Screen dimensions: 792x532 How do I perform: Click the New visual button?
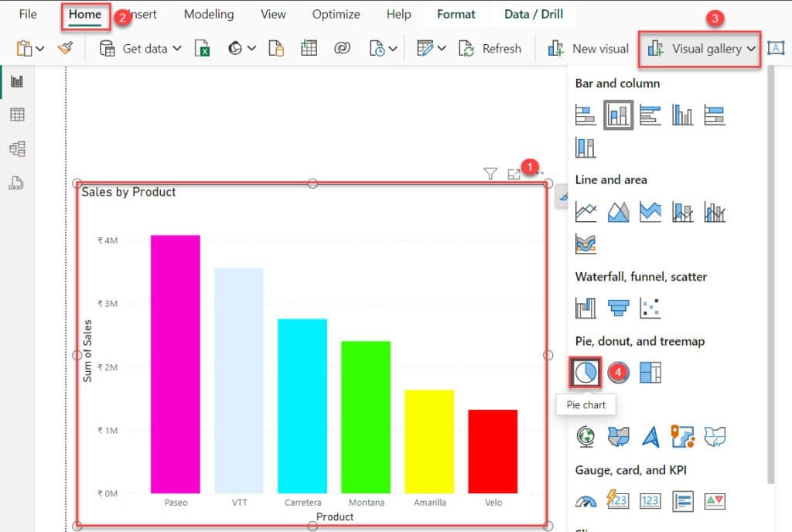[589, 49]
